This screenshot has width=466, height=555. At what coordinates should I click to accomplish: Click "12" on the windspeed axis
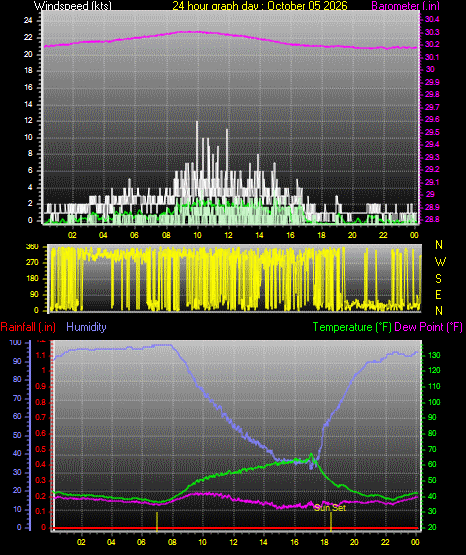(x=28, y=120)
